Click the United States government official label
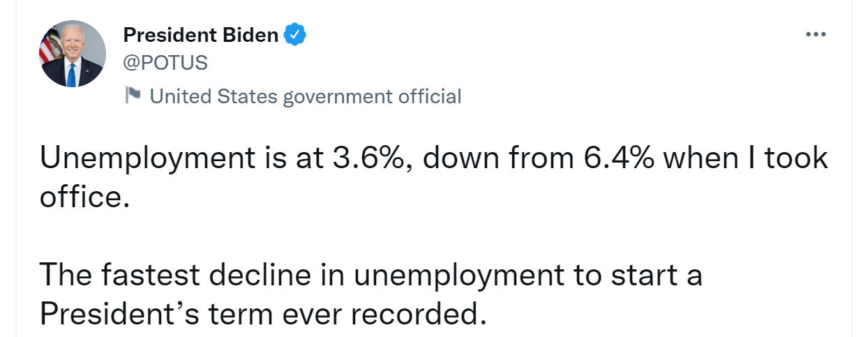 (x=306, y=96)
